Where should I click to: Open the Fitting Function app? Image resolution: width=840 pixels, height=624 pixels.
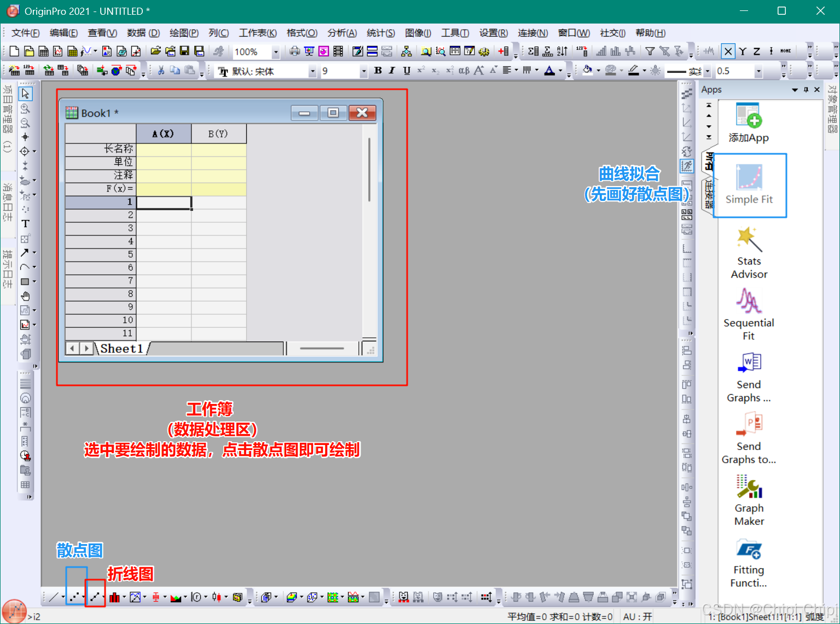tap(749, 563)
